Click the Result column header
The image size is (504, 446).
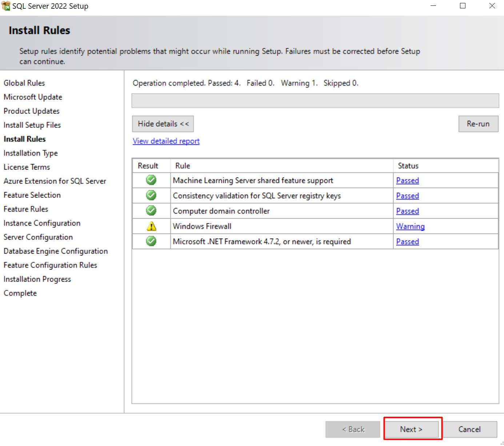pyautogui.click(x=152, y=166)
